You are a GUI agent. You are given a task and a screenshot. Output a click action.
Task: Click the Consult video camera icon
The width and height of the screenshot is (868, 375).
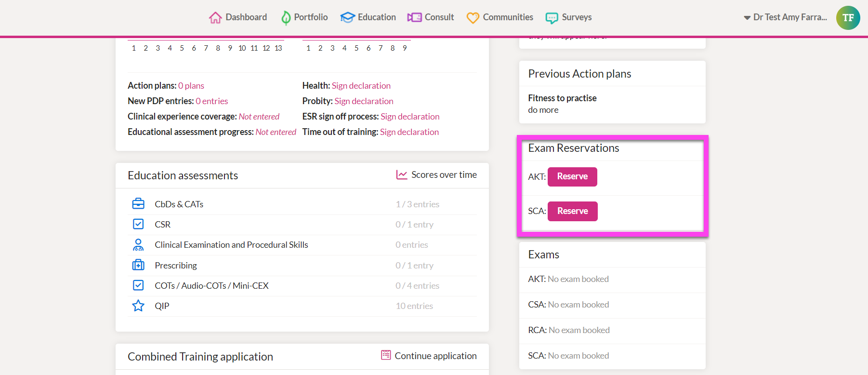click(414, 17)
